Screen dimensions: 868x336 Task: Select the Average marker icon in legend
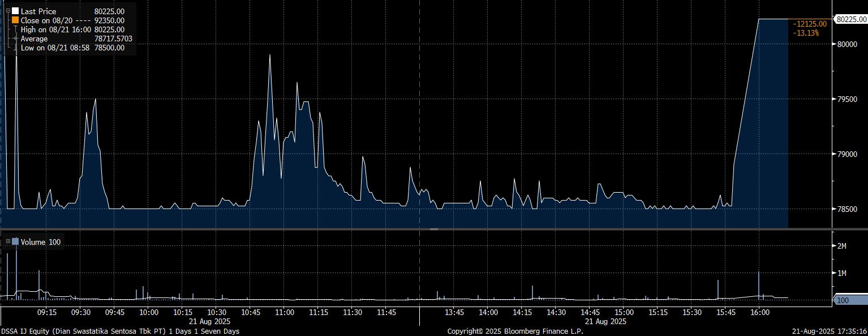pos(15,39)
